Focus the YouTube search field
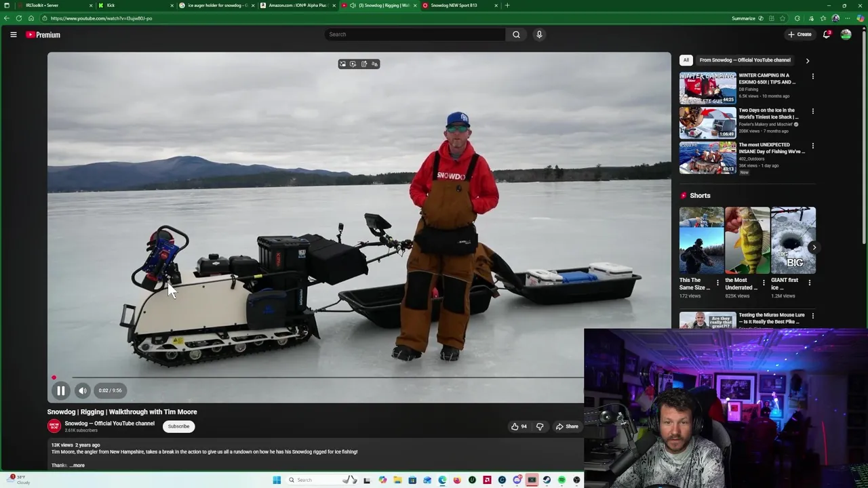Screen dimensions: 868x488 pyautogui.click(x=415, y=35)
